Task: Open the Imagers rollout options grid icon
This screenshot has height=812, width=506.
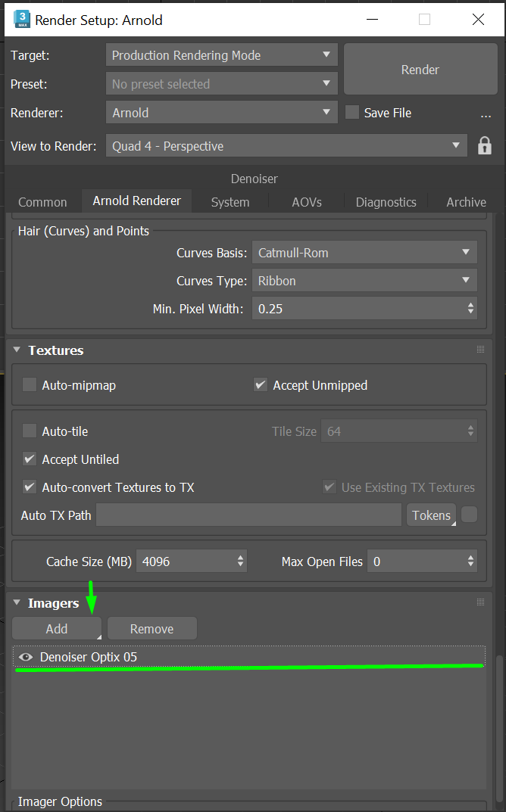Action: point(480,601)
